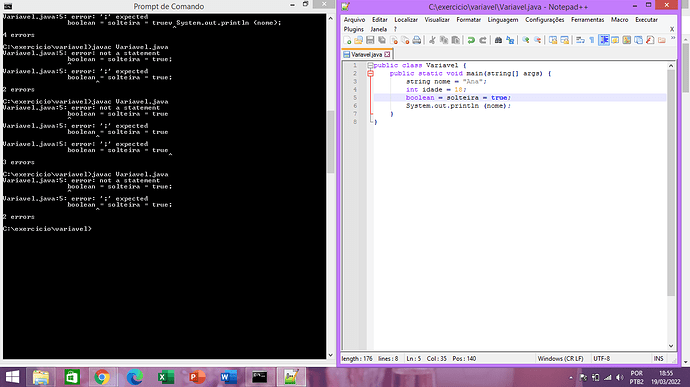Click the Windows (CR LF) status field
The height and width of the screenshot is (387, 690).
pyautogui.click(x=560, y=358)
